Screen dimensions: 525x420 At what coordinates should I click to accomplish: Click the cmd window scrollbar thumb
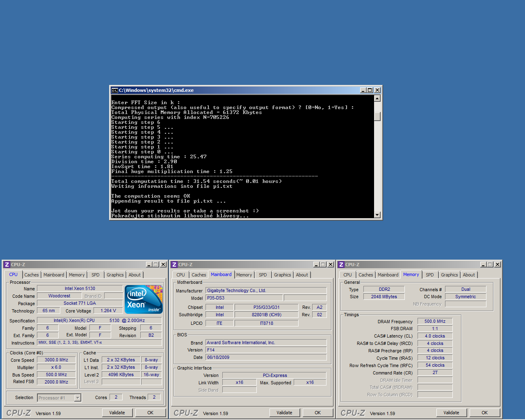pyautogui.click(x=377, y=116)
